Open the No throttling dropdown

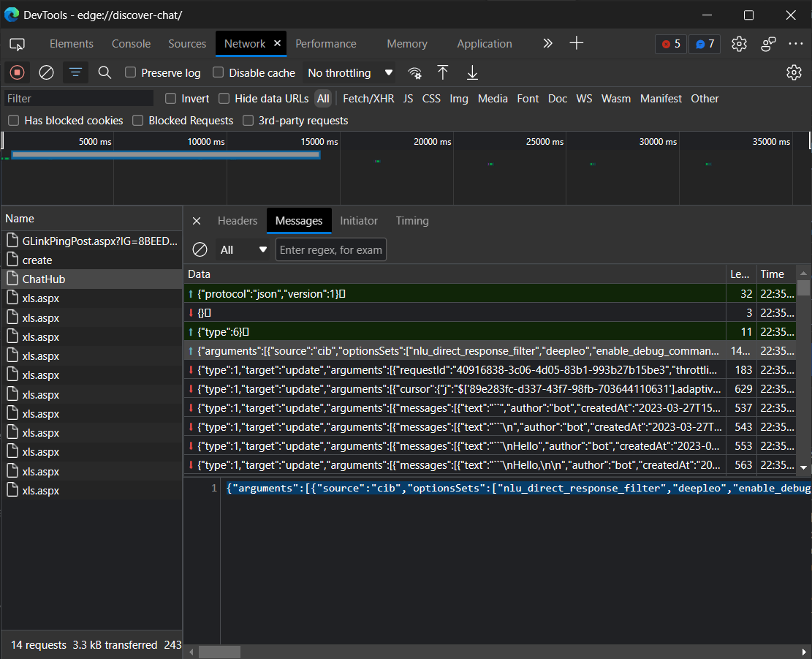[x=350, y=72]
